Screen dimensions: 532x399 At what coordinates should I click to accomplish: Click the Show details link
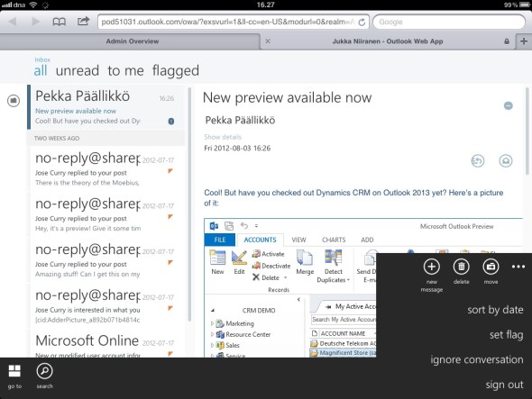pos(223,137)
